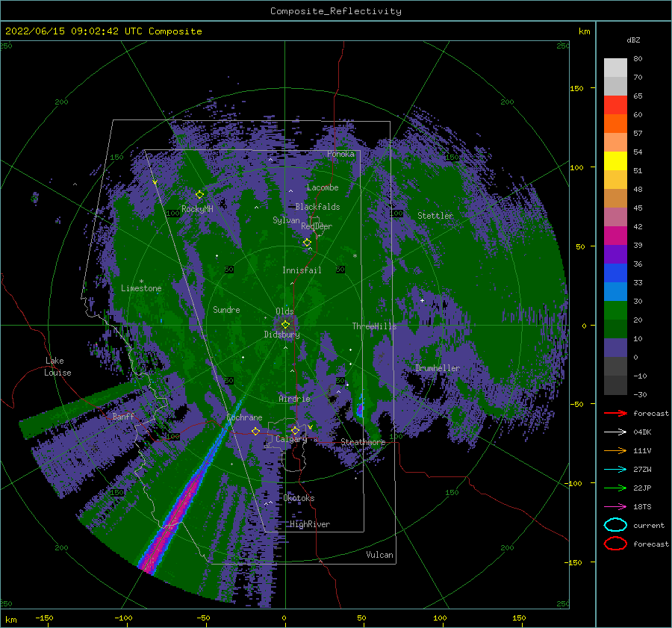672x628 pixels.
Task: Click the Strathmore label
Action: (363, 442)
